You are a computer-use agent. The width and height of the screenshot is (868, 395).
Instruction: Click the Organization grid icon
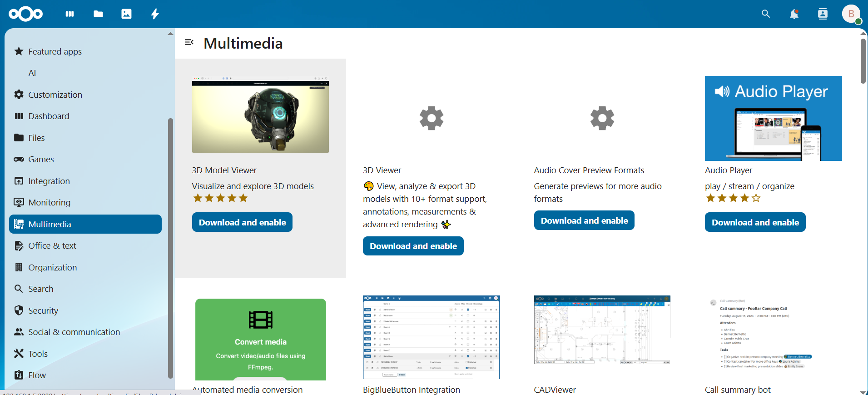19,267
